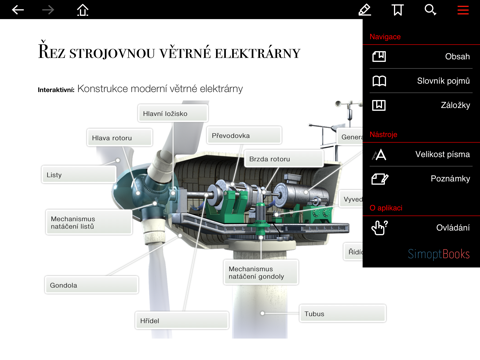The width and height of the screenshot is (480, 360).
Task: Select the highlighter pen icon in top bar
Action: pos(365,10)
